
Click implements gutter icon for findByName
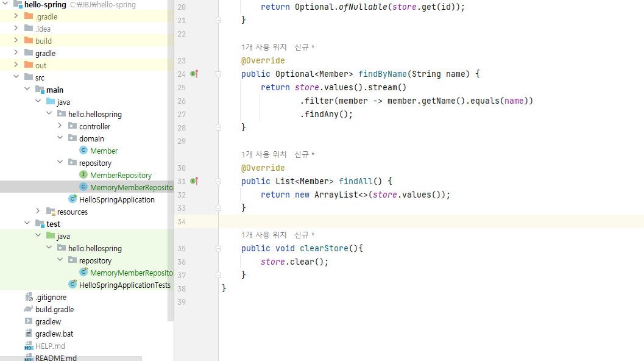[194, 74]
